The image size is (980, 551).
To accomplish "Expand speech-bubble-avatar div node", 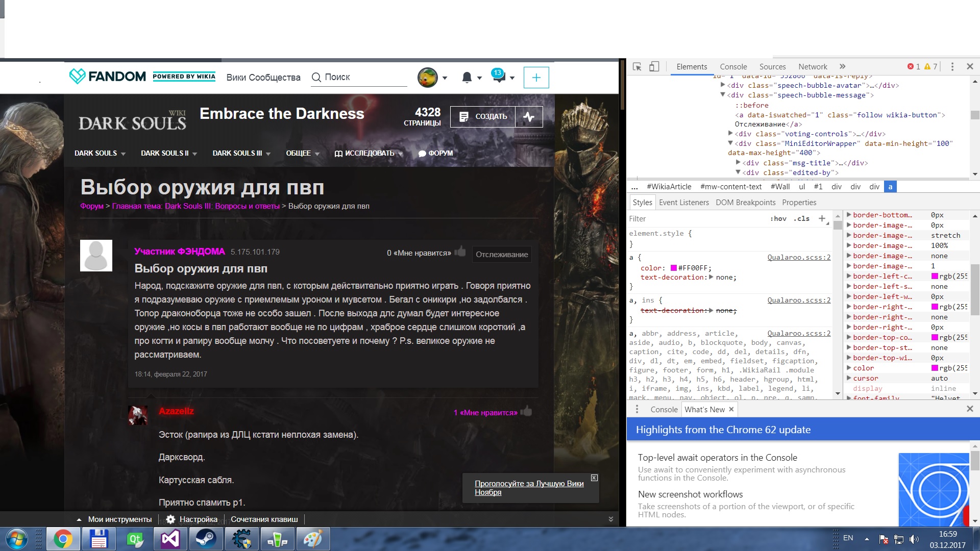I will pos(723,85).
